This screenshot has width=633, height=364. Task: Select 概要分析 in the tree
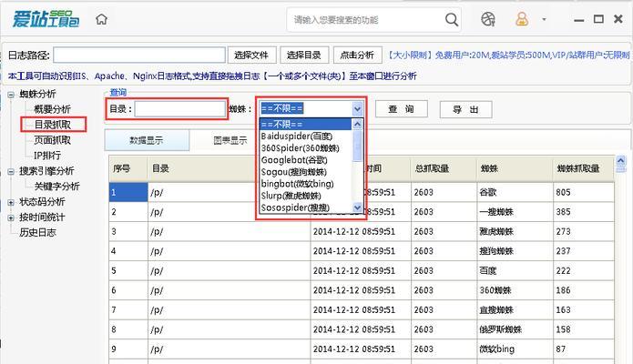[x=52, y=109]
